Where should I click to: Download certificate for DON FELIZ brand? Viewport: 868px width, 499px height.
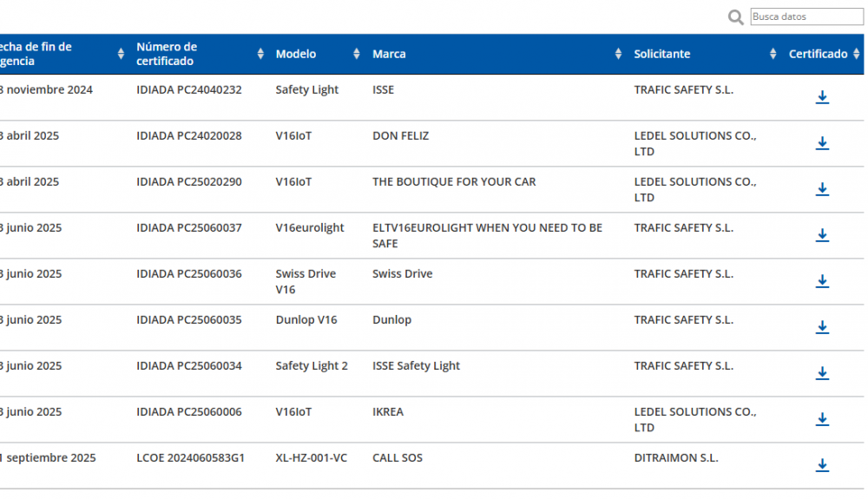click(822, 143)
